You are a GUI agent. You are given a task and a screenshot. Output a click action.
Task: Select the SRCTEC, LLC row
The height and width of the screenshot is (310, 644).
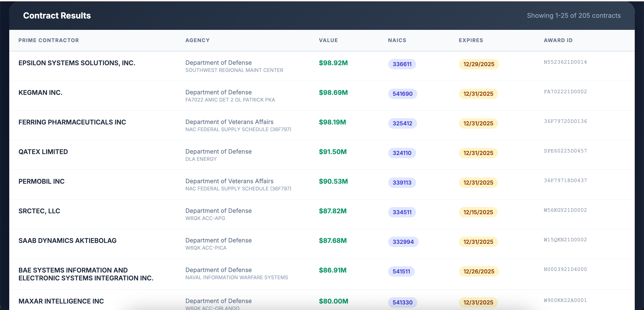(39, 211)
